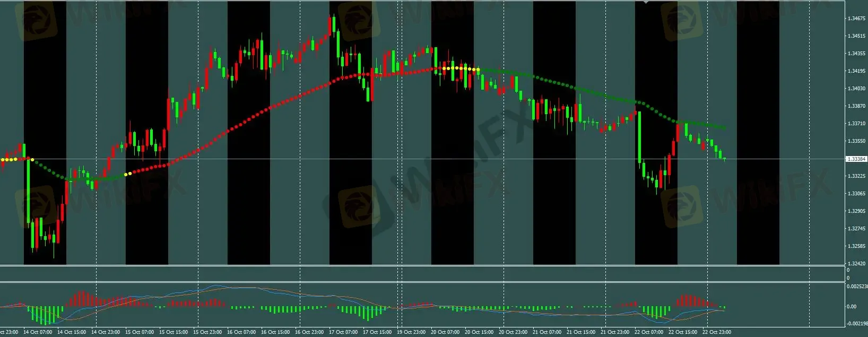This screenshot has width=868, height=337.
Task: Click price level 1.32585 on the axis
Action: click(856, 246)
